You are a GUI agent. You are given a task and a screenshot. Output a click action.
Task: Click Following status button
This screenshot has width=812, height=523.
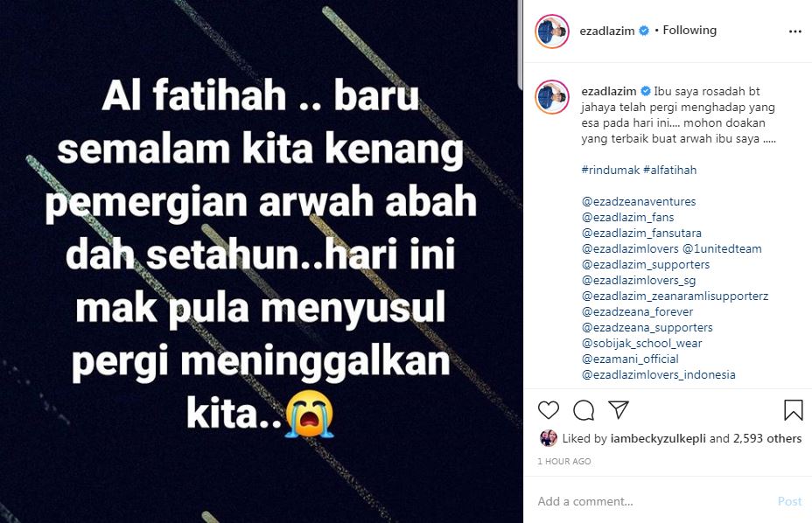689,30
